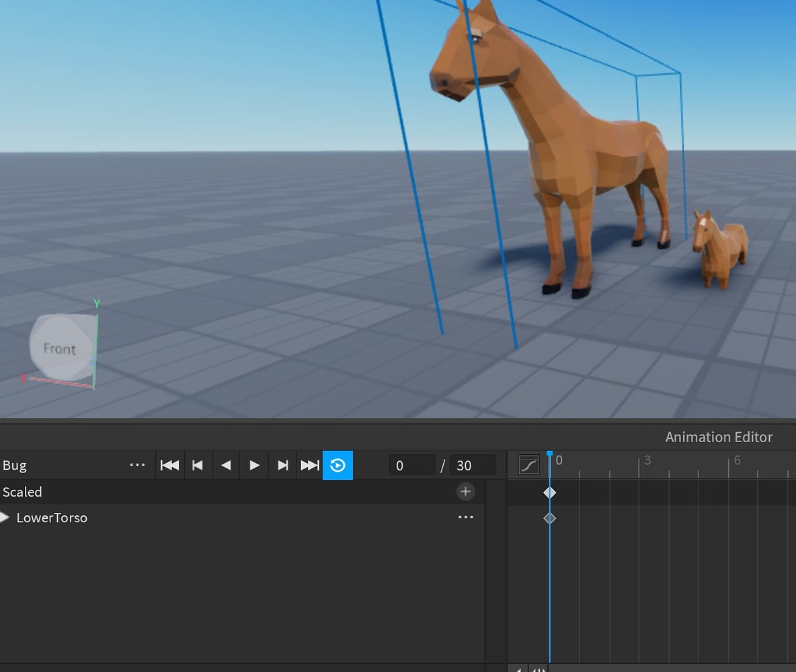Skip to the last frame of animation
The image size is (796, 672).
pyautogui.click(x=310, y=464)
